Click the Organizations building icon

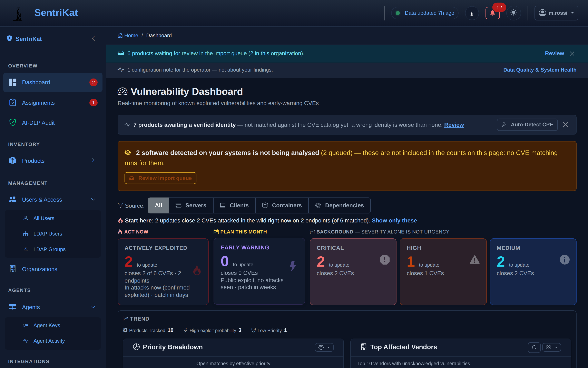click(13, 269)
